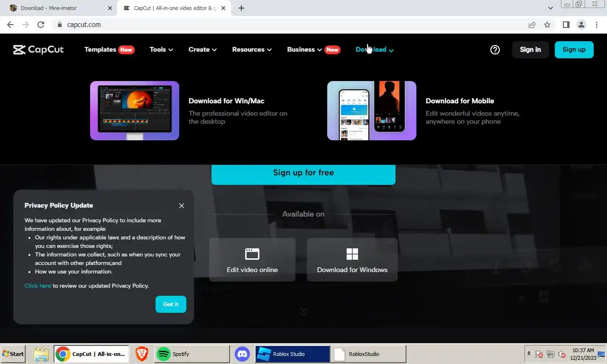Click Sign up for free button
This screenshot has height=364, width=607.
tap(303, 173)
